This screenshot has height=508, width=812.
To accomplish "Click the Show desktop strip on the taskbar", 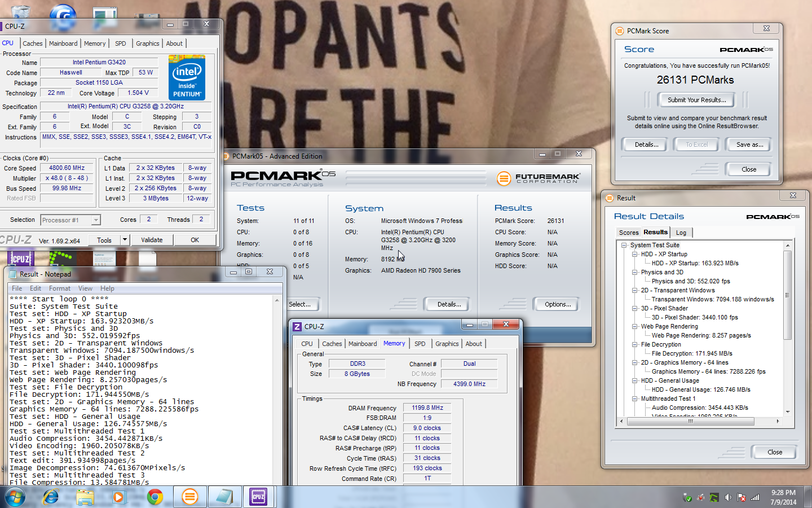I will 808,497.
